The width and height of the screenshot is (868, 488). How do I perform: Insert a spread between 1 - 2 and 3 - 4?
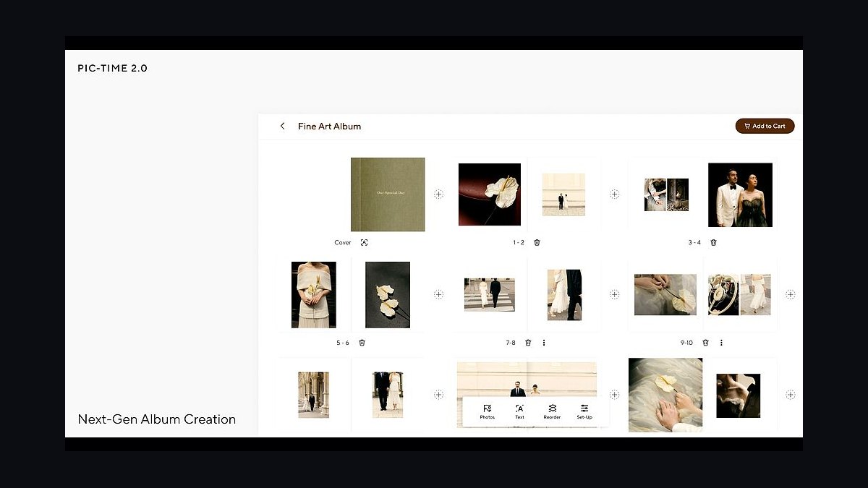[x=614, y=194]
